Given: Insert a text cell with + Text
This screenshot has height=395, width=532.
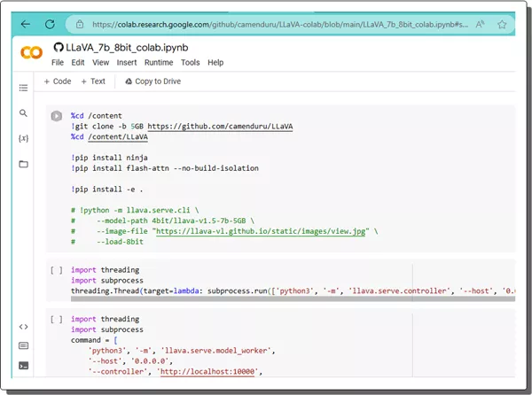Looking at the screenshot, I should (93, 81).
